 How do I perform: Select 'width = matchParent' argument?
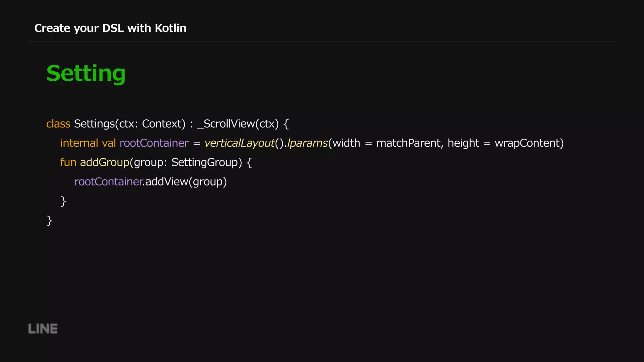click(x=386, y=143)
